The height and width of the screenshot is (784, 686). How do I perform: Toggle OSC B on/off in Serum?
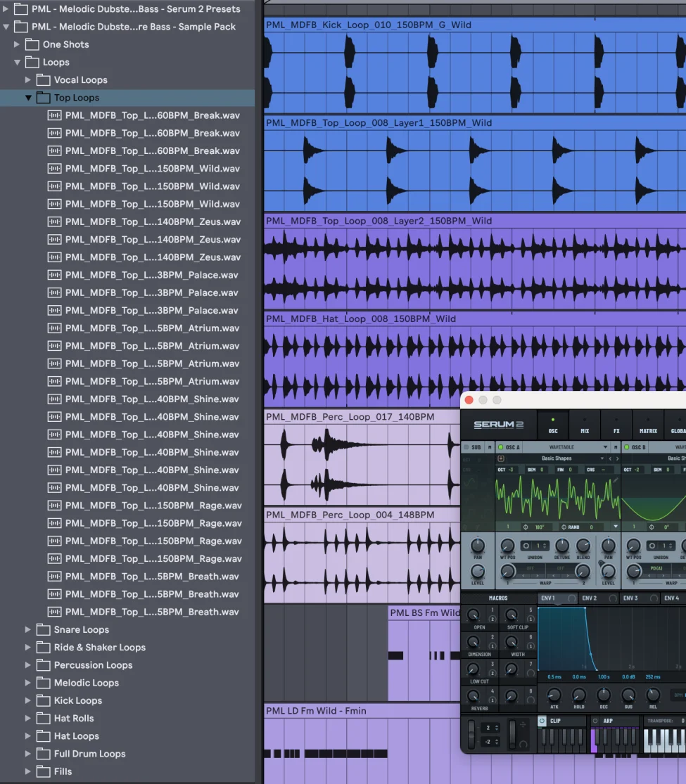point(626,447)
